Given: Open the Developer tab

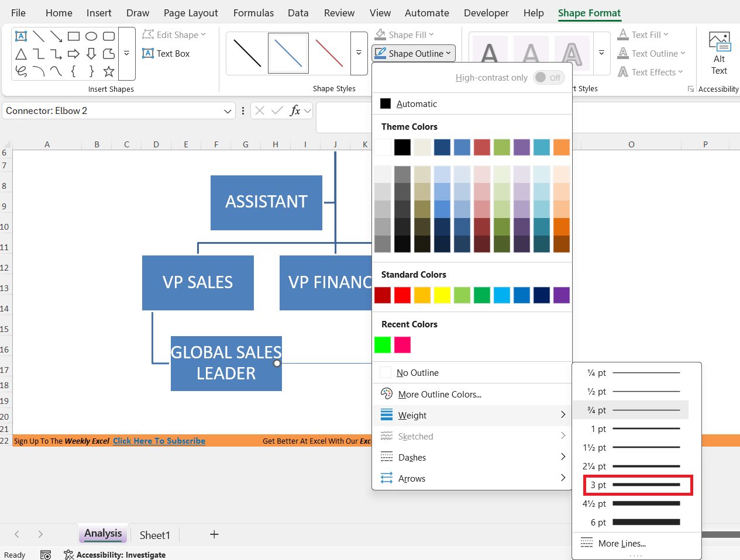Looking at the screenshot, I should [x=486, y=13].
